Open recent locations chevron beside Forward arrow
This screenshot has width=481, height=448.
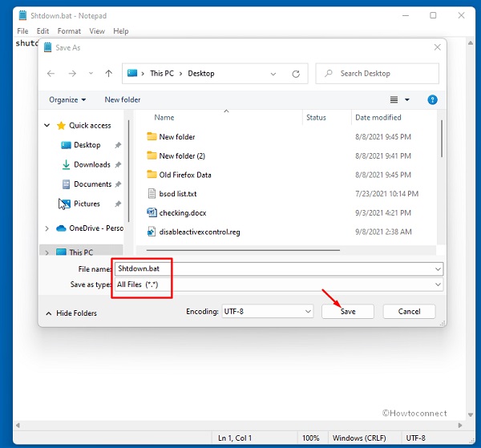click(x=91, y=74)
